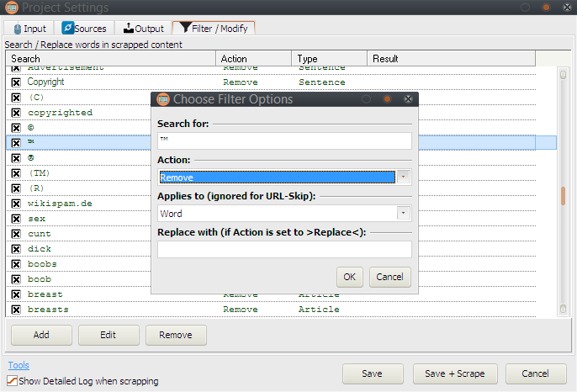
Task: Click the Project Settings window app icon
Action: (9, 8)
